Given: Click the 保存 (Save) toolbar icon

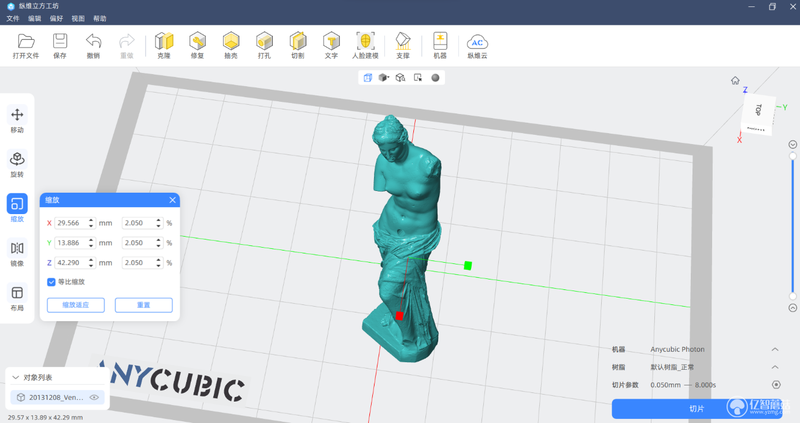Looking at the screenshot, I should pyautogui.click(x=60, y=45).
